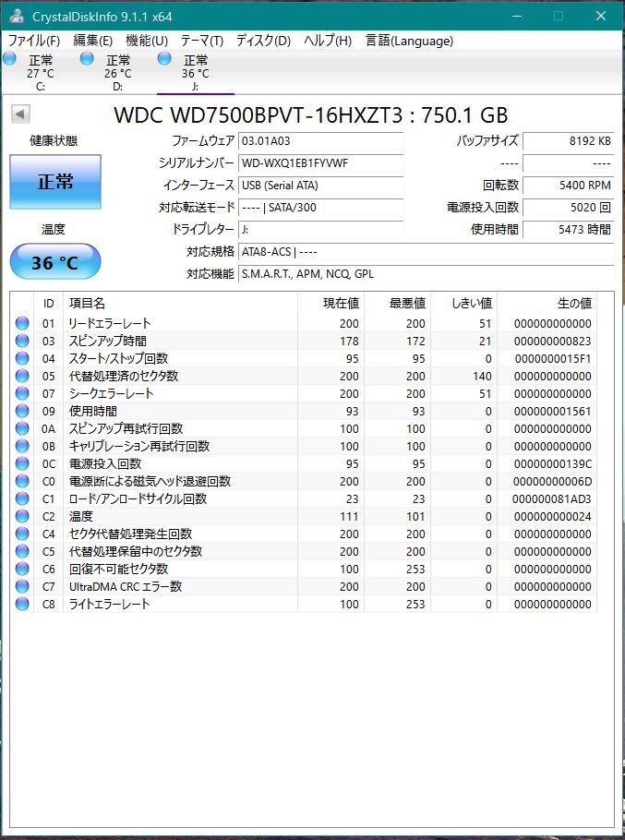Select the D: drive tab
The image size is (625, 840).
point(116,72)
